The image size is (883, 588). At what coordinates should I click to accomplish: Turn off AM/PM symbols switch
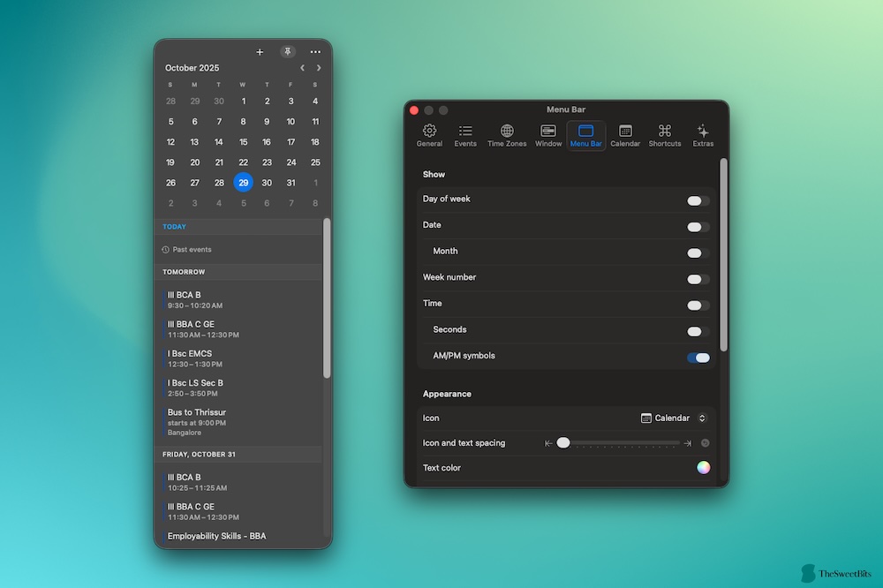[x=698, y=358]
